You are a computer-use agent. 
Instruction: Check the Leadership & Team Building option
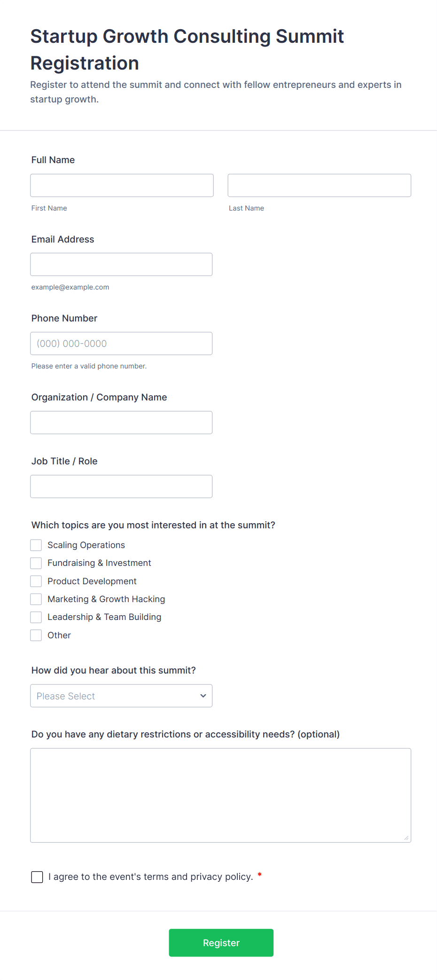[x=36, y=617]
